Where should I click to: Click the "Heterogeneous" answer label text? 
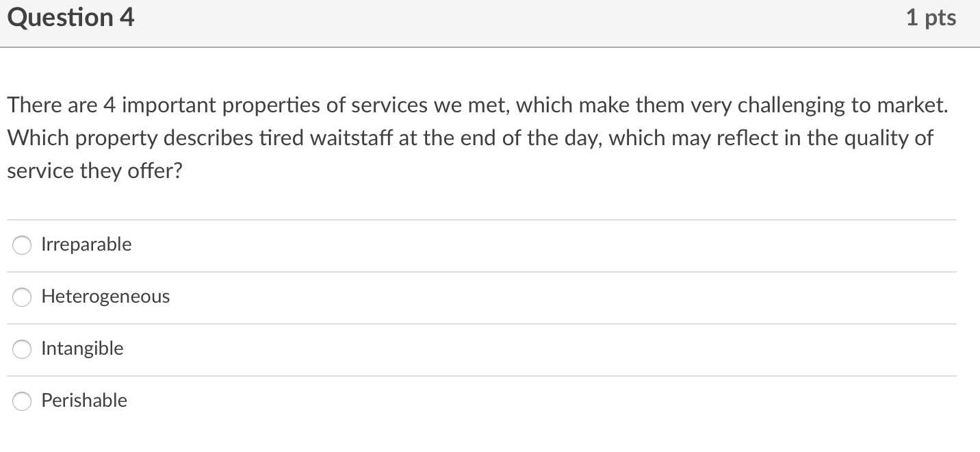pyautogui.click(x=105, y=297)
